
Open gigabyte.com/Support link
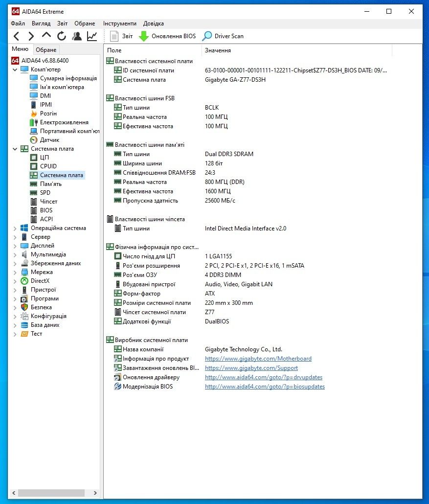[x=251, y=367]
